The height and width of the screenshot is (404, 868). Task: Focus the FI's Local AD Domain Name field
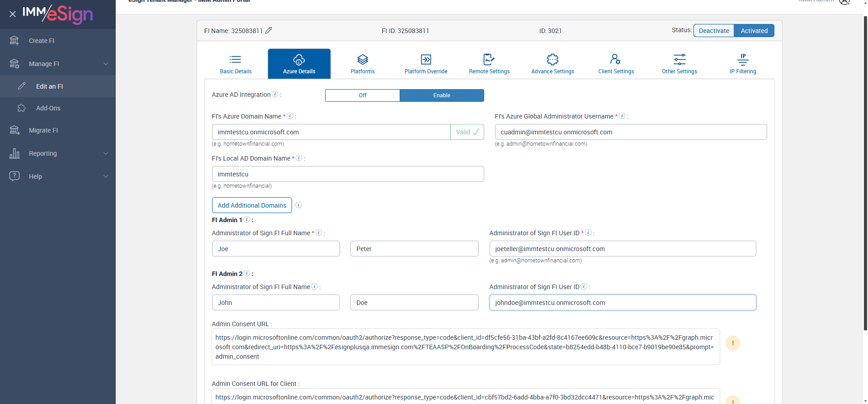[348, 174]
